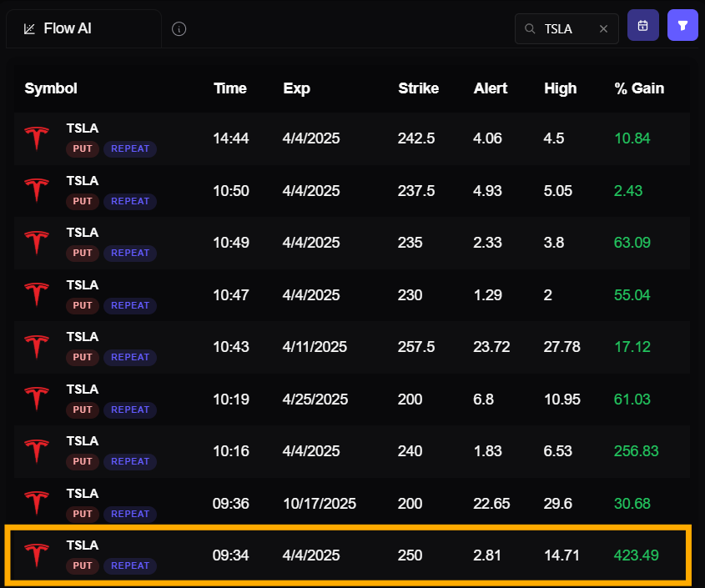Click PUT badge in 10:50 row
The image size is (705, 588).
(x=83, y=201)
